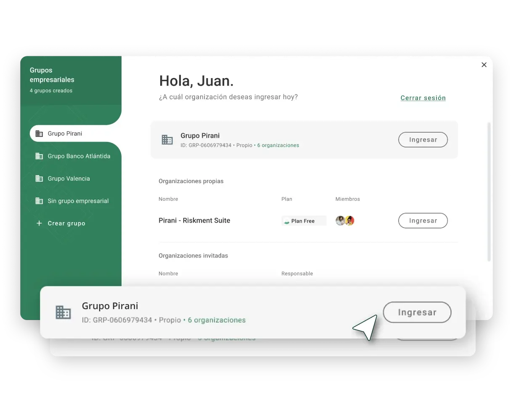The image size is (513, 420).
Task: Click the Plan Free badge icon
Action: 287,221
